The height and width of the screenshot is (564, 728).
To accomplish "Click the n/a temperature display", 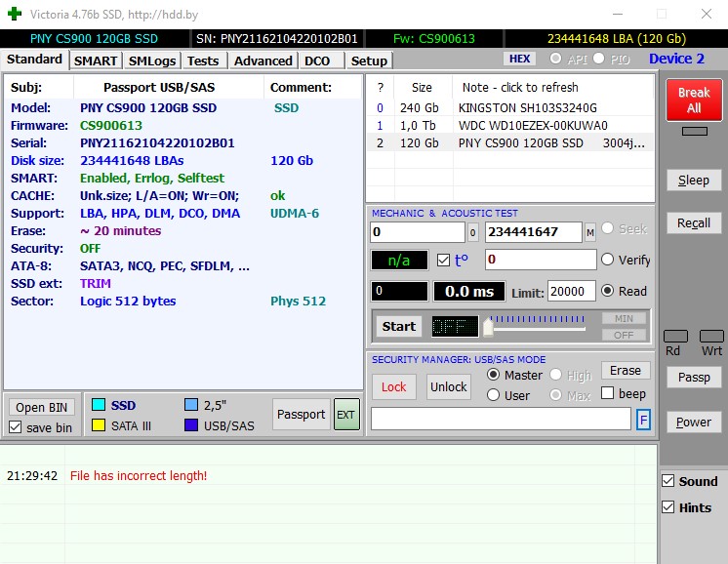I will (399, 260).
